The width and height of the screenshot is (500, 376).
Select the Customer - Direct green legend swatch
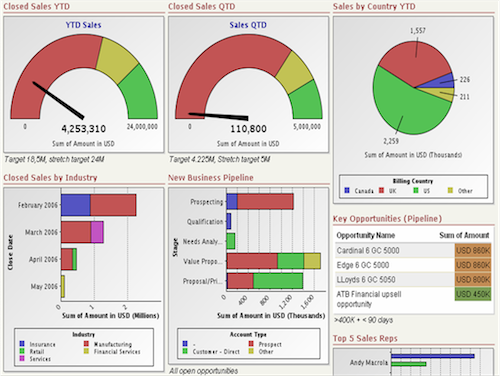point(185,351)
